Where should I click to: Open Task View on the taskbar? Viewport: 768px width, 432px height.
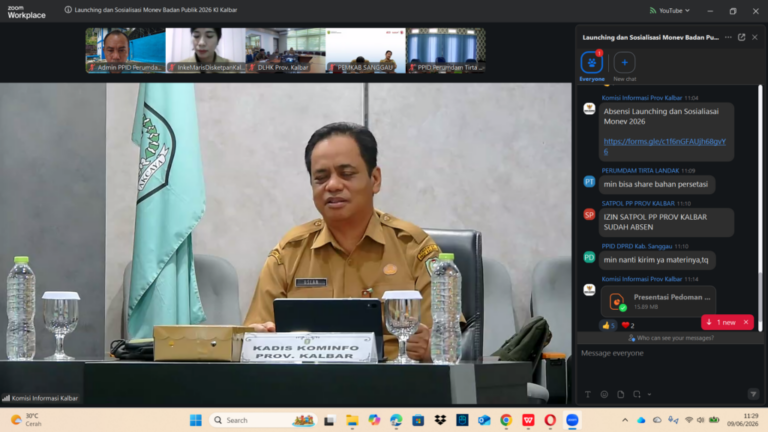(329, 420)
